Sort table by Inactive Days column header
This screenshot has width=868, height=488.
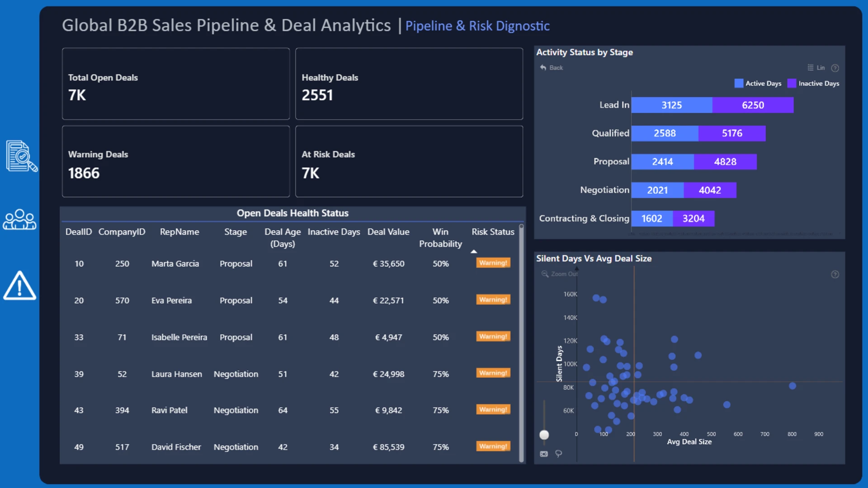pyautogui.click(x=334, y=232)
